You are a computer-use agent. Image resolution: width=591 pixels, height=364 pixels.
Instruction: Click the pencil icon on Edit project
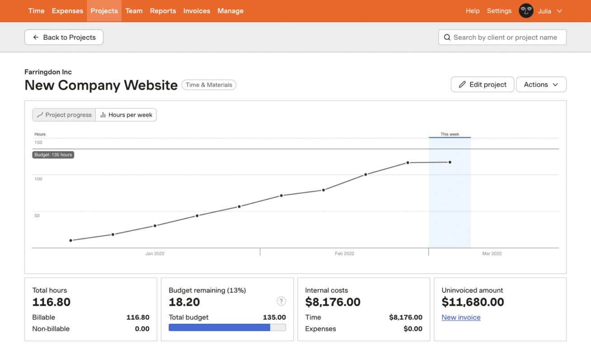tap(462, 84)
